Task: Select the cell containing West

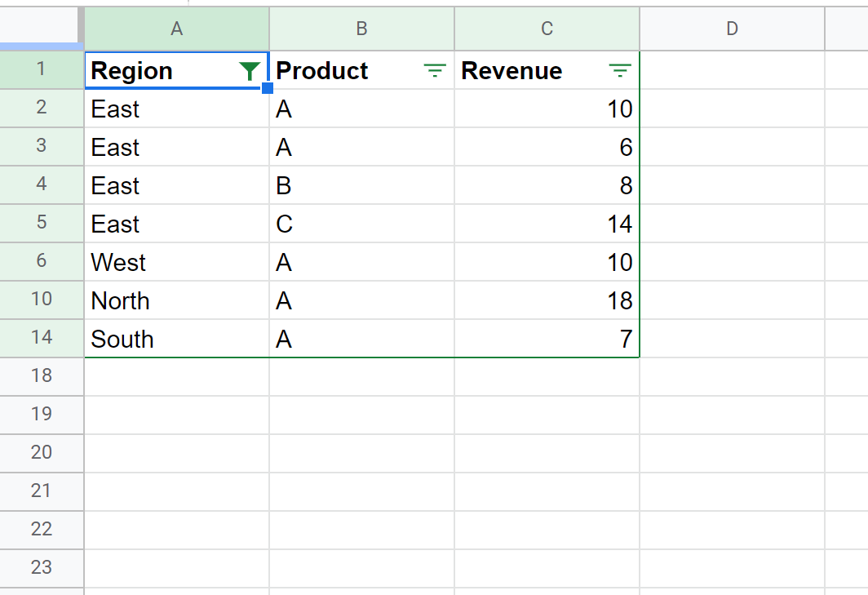Action: 119,263
